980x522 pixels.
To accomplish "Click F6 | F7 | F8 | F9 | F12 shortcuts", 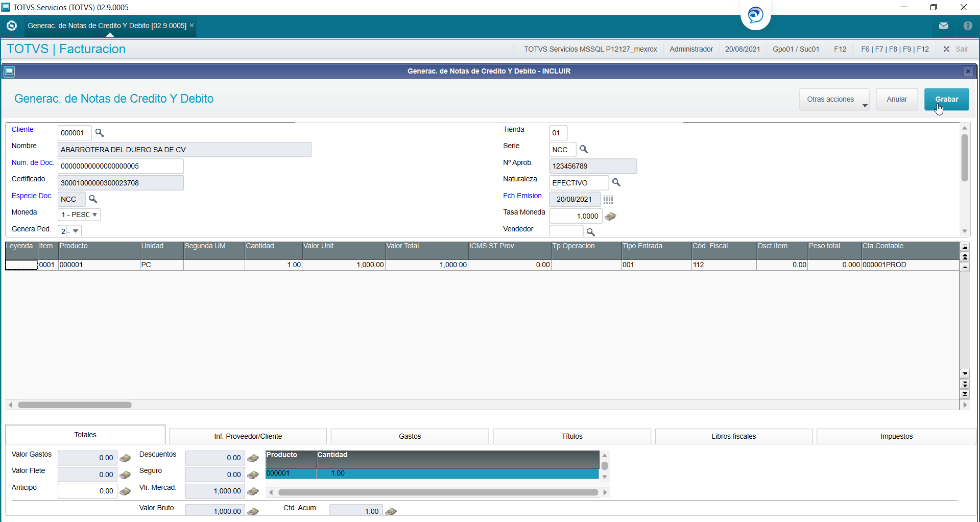I will click(x=895, y=49).
